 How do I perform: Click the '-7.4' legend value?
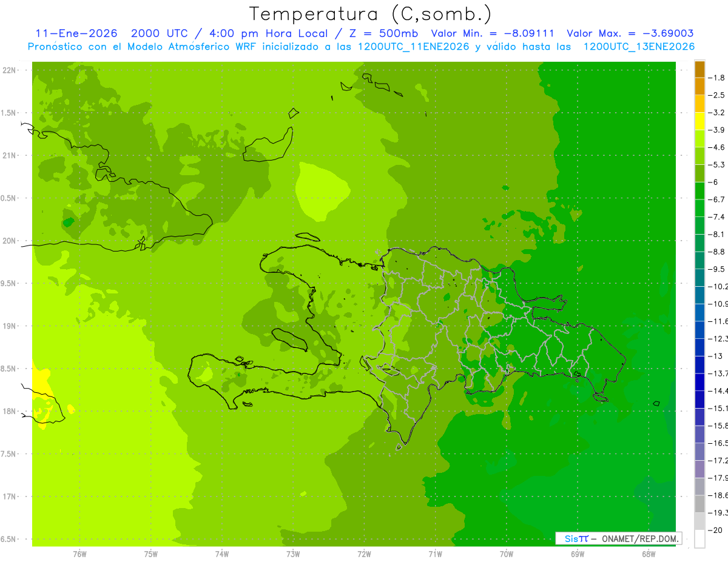coord(718,217)
